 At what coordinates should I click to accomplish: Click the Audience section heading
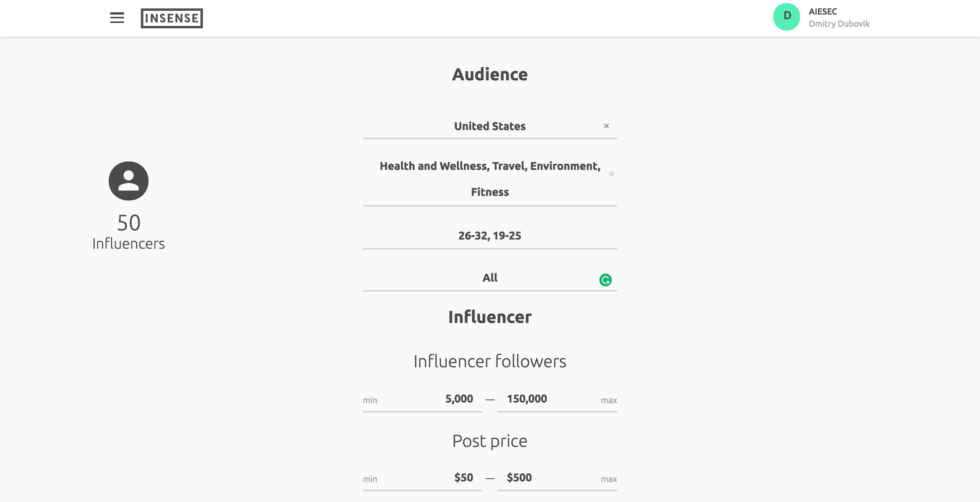[x=490, y=74]
